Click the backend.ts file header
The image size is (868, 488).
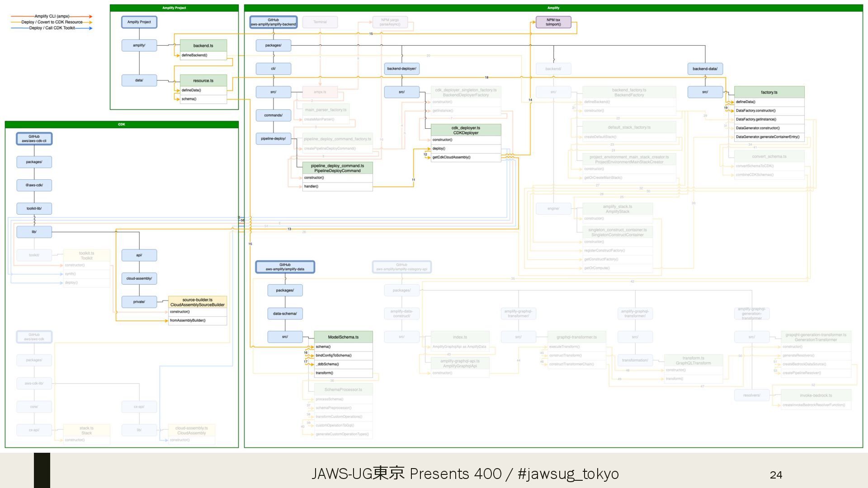[203, 46]
